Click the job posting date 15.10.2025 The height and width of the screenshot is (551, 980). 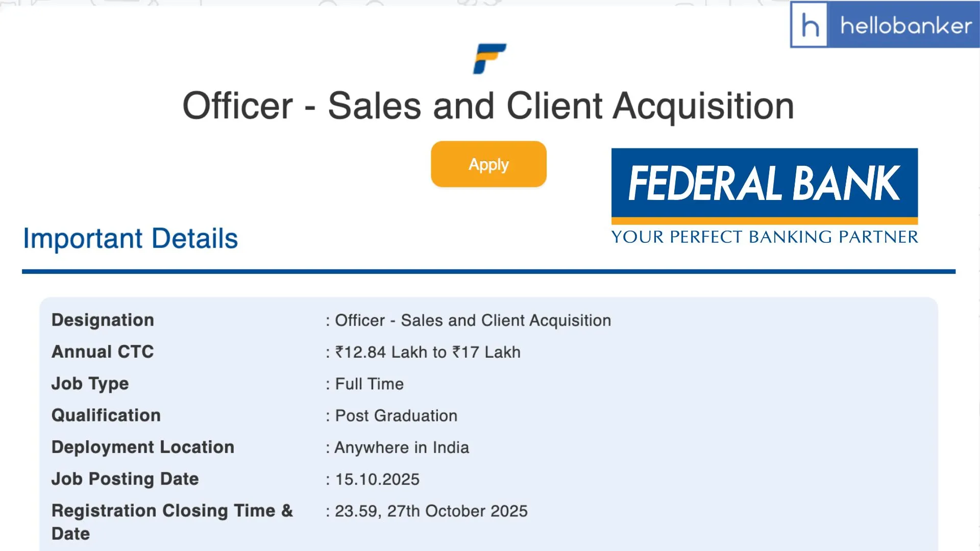point(377,479)
